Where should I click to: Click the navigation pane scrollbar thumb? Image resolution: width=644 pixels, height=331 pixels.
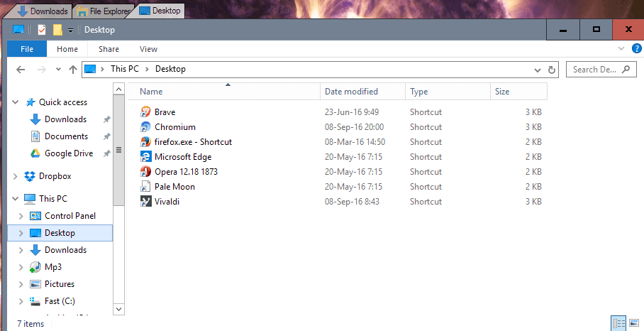[118, 150]
